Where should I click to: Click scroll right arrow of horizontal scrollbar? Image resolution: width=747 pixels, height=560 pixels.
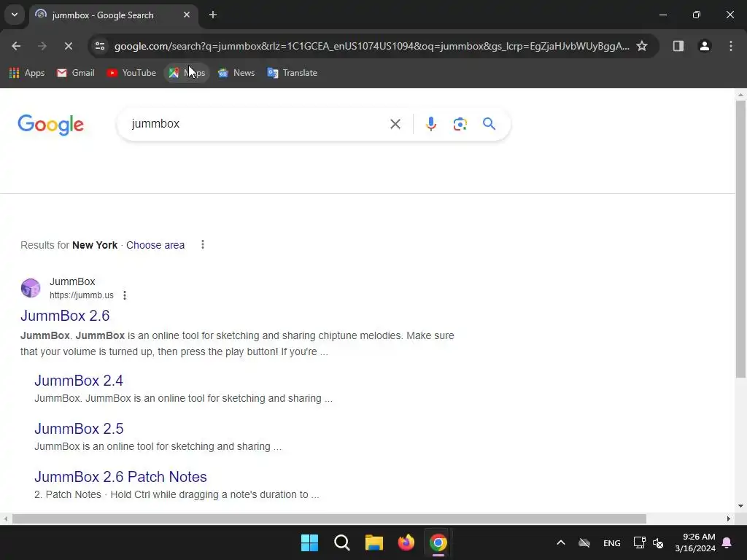[728, 519]
